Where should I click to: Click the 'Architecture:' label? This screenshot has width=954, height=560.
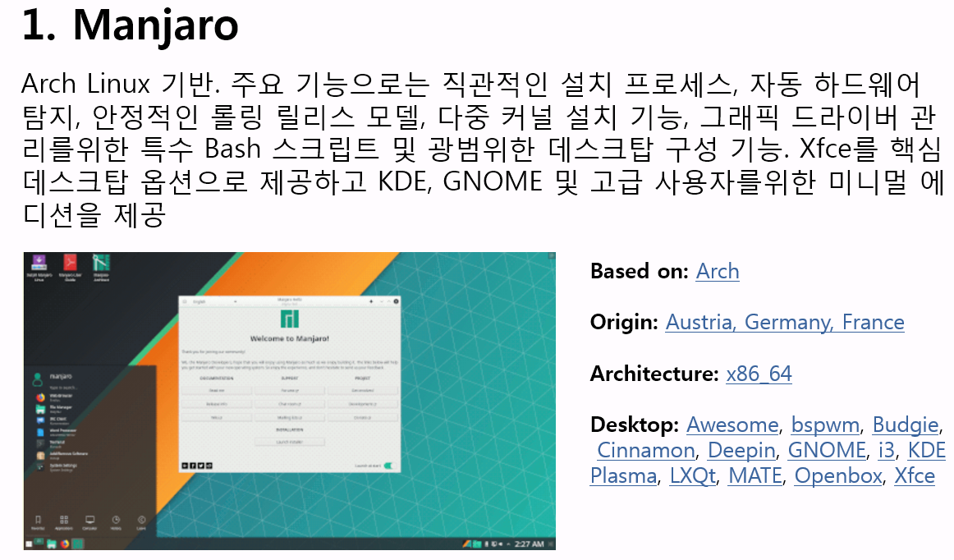point(654,373)
